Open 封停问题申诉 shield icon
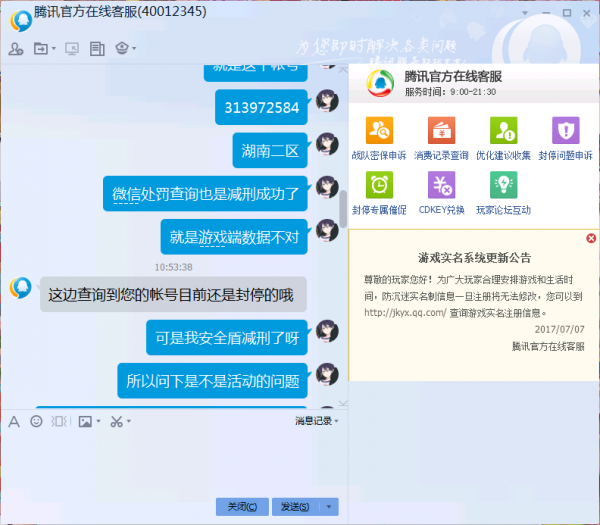 tap(566, 131)
